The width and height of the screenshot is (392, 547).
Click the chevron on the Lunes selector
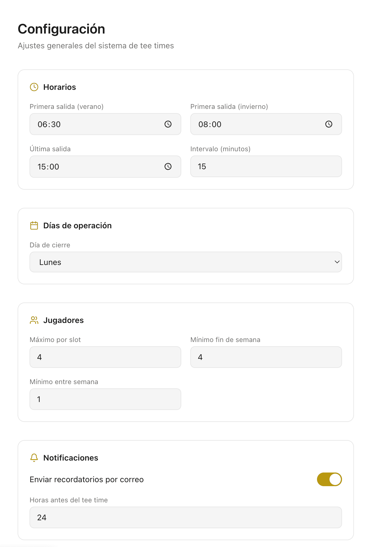pyautogui.click(x=337, y=262)
